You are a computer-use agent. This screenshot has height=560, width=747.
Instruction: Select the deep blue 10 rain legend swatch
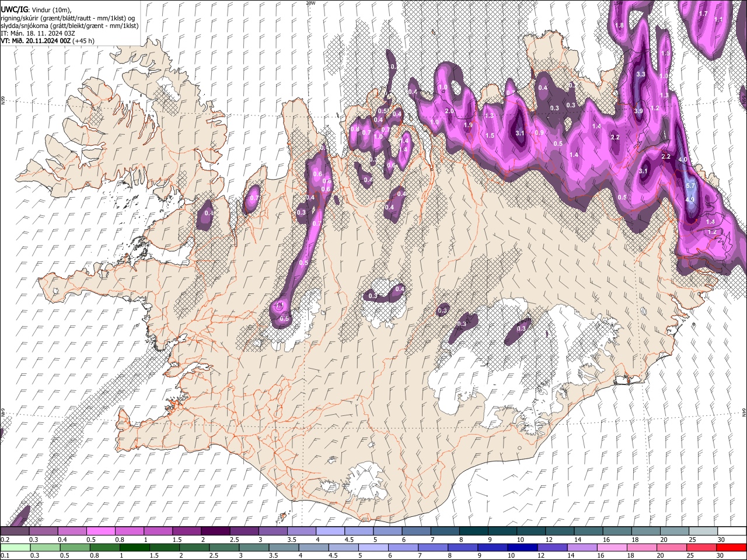[522, 547]
